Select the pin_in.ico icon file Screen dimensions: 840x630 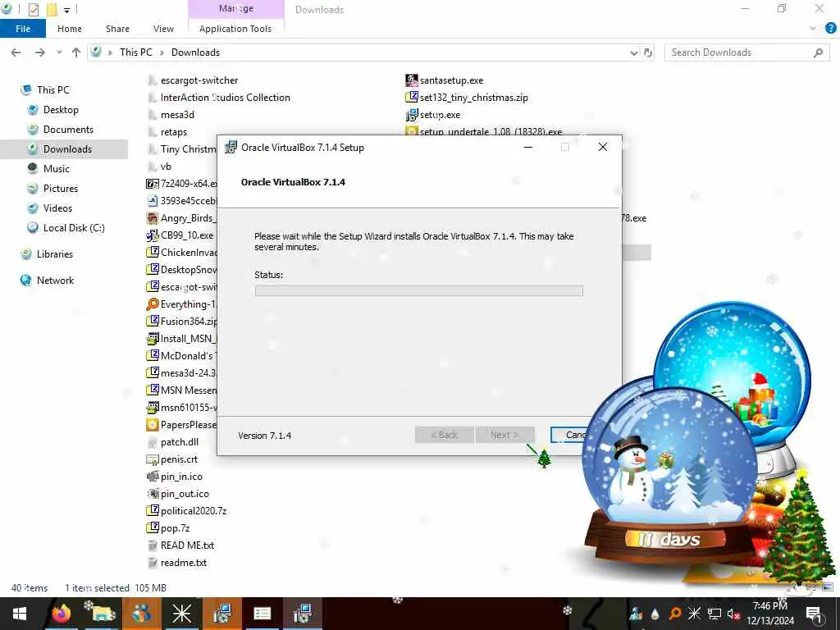pyautogui.click(x=152, y=477)
